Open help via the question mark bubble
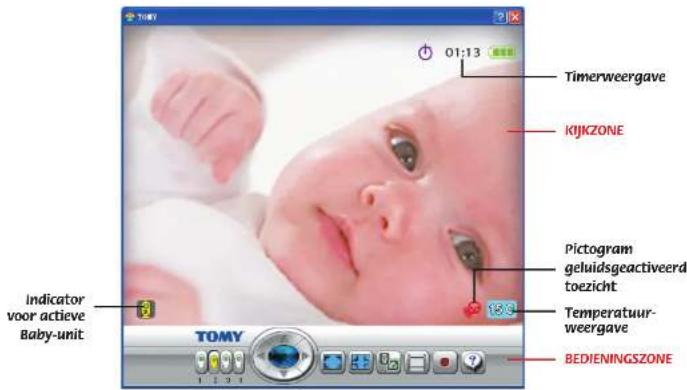Image resolution: width=687 pixels, height=390 pixels. tap(473, 362)
